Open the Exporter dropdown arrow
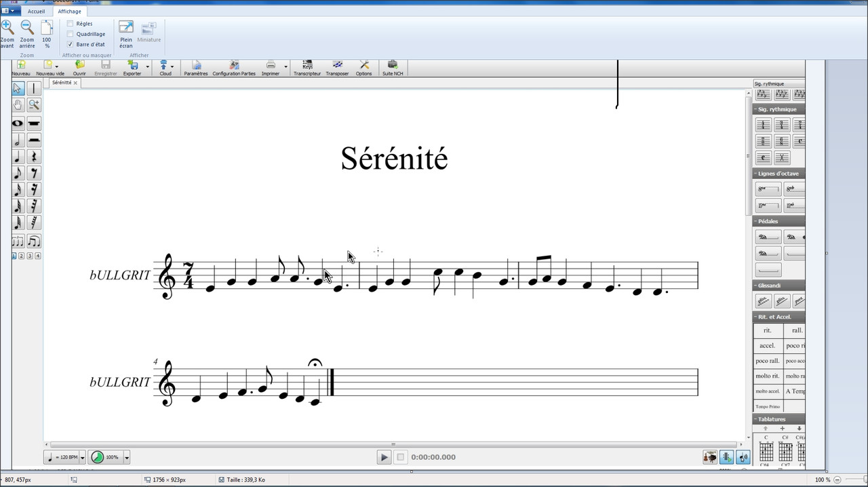Screen dimensions: 868x487 point(147,66)
